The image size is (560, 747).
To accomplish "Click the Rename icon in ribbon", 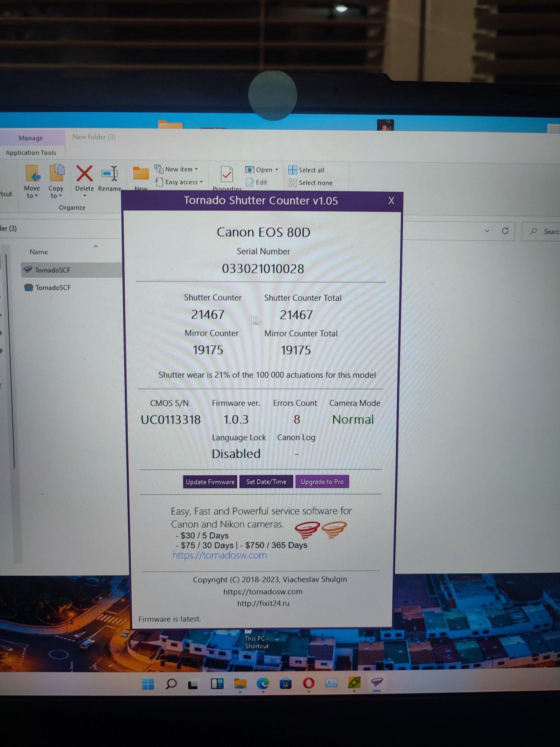I will point(110,174).
